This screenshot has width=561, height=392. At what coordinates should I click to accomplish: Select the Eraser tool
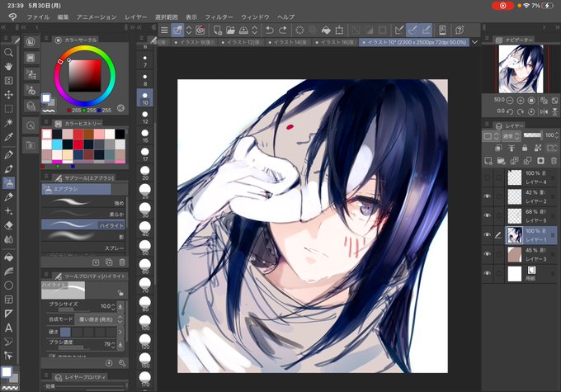pos(8,225)
